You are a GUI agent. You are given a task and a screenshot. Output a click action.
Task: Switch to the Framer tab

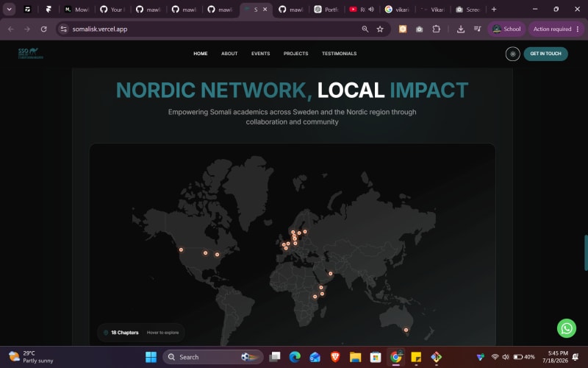[49, 10]
